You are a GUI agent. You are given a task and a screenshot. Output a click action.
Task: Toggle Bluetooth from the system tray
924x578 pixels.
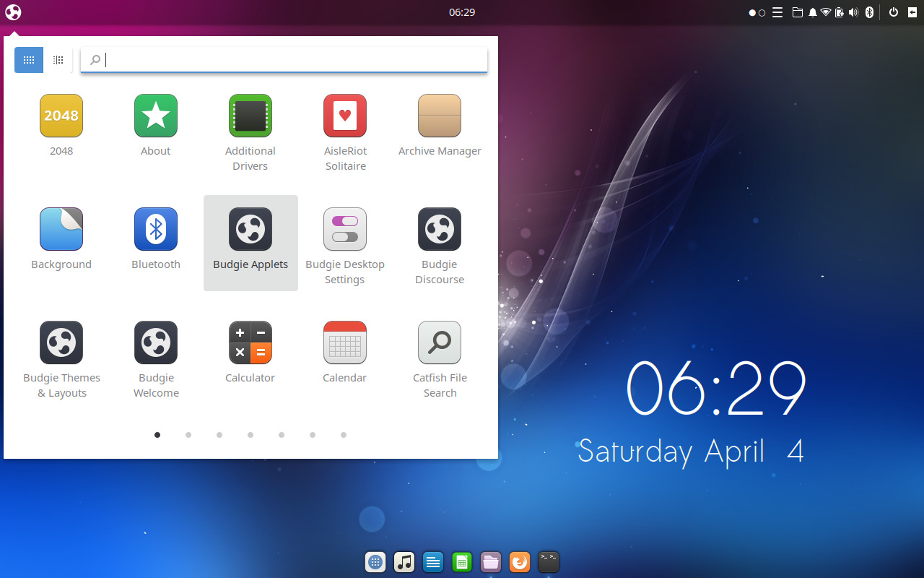coord(869,12)
